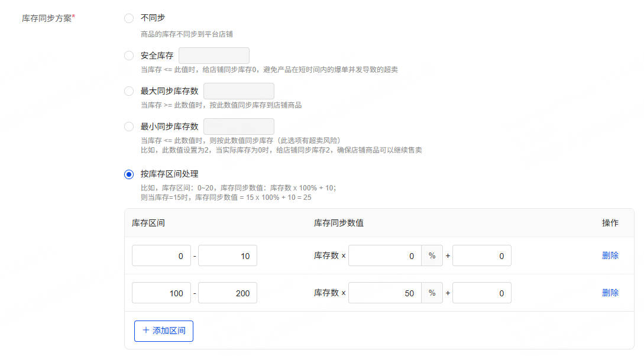Delete the 100-200 inventory range row
644x356 pixels.
pyautogui.click(x=610, y=293)
